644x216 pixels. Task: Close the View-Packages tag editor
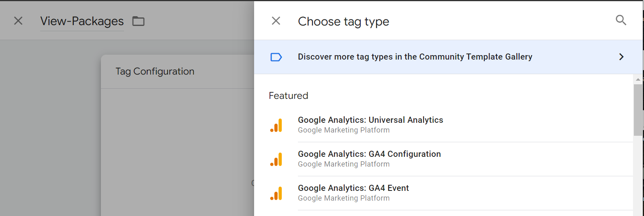click(x=18, y=21)
